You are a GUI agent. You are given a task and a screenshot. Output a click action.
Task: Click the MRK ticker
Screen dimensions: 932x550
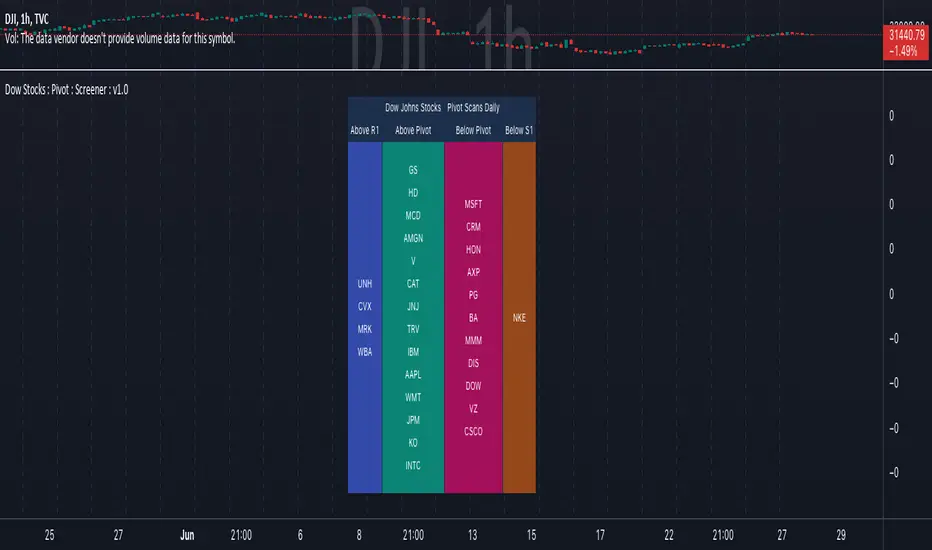point(364,329)
